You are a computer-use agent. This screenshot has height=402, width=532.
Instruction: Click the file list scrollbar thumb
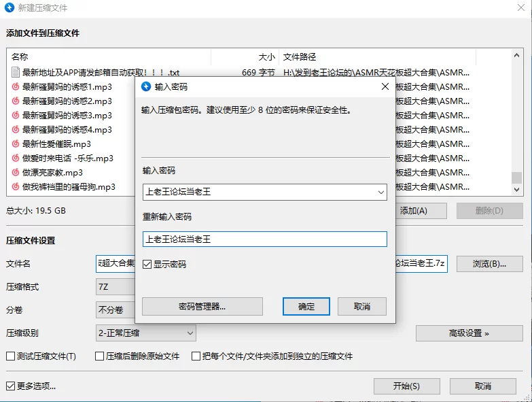[x=516, y=178]
